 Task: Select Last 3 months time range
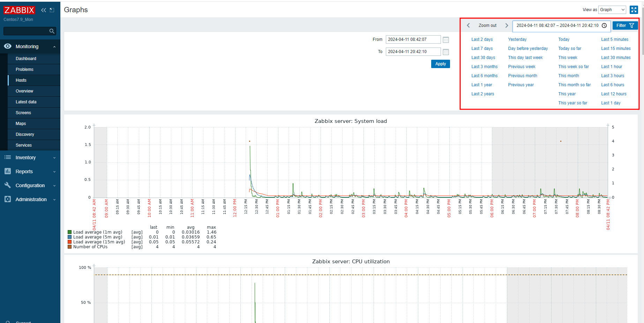coord(485,67)
